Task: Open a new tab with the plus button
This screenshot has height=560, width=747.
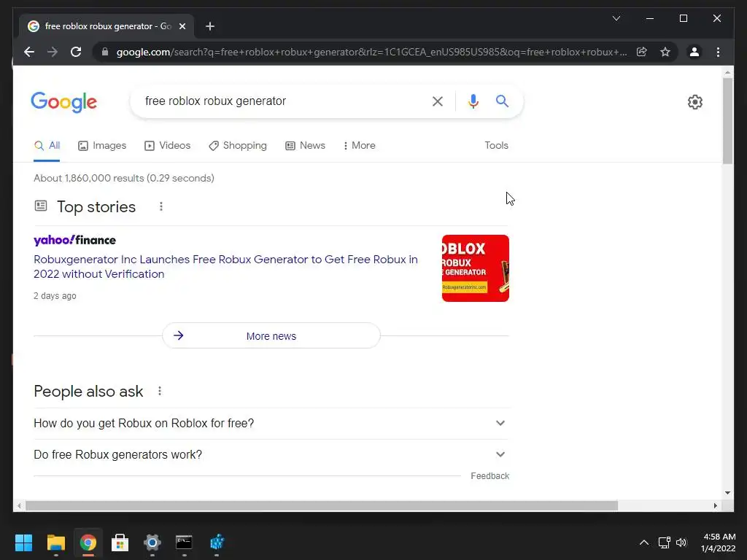Action: pyautogui.click(x=210, y=26)
